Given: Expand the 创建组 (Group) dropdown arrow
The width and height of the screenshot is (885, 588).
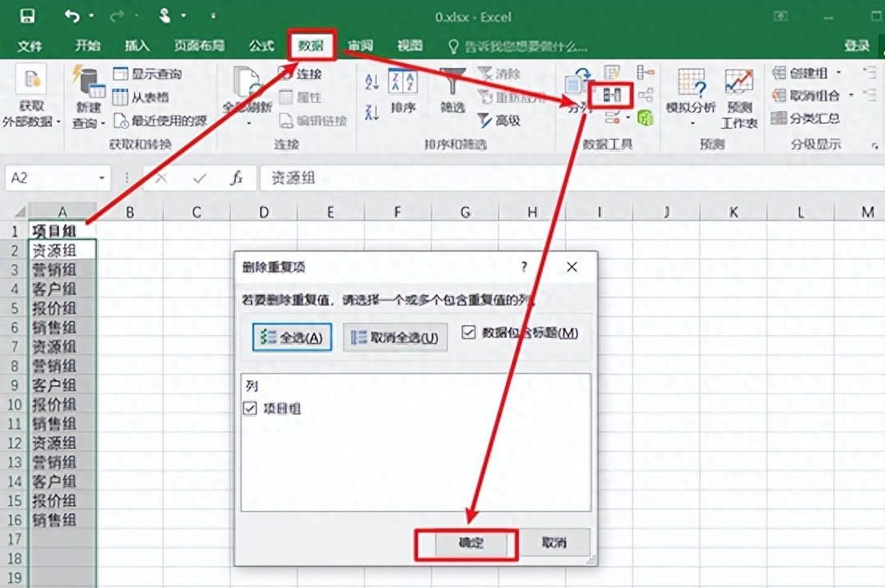Looking at the screenshot, I should point(839,73).
